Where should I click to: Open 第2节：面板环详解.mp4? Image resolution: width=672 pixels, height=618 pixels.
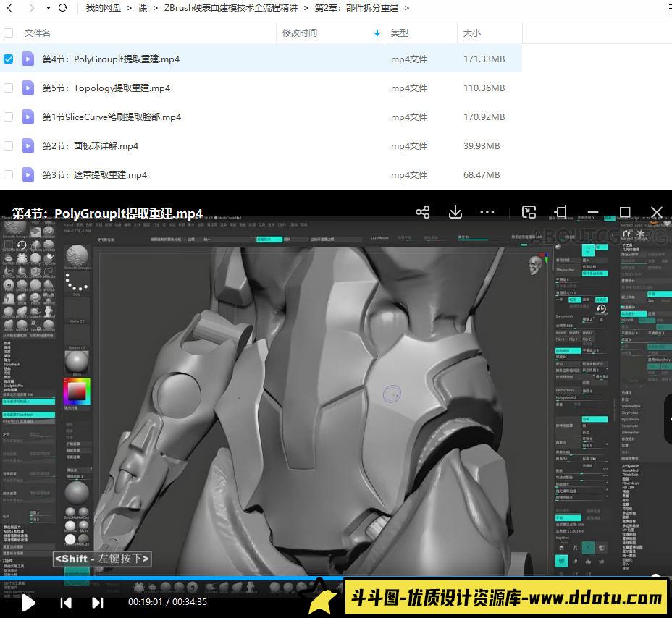pyautogui.click(x=90, y=146)
